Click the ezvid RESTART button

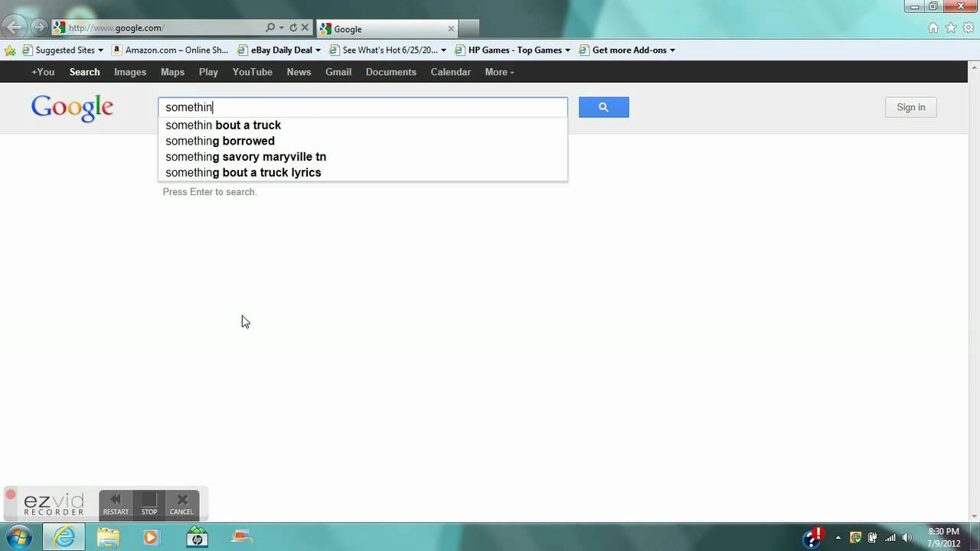point(116,504)
